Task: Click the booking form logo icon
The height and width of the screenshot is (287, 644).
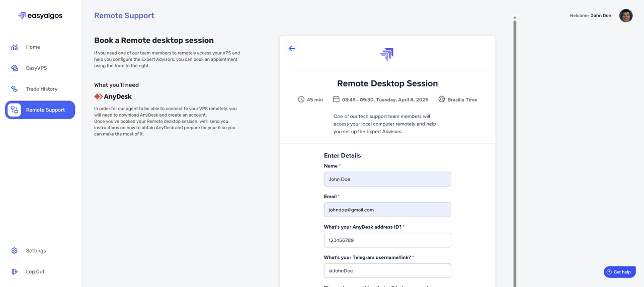Action: coord(387,54)
